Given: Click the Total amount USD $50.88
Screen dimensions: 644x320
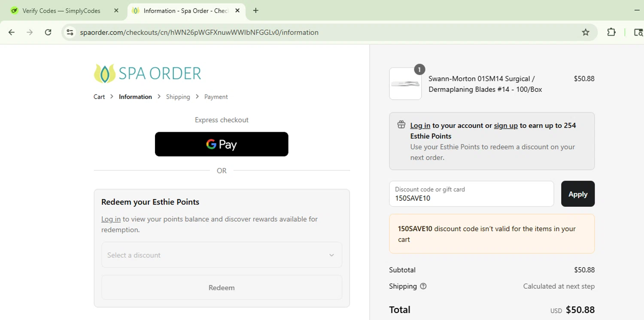Looking at the screenshot, I should 572,310.
